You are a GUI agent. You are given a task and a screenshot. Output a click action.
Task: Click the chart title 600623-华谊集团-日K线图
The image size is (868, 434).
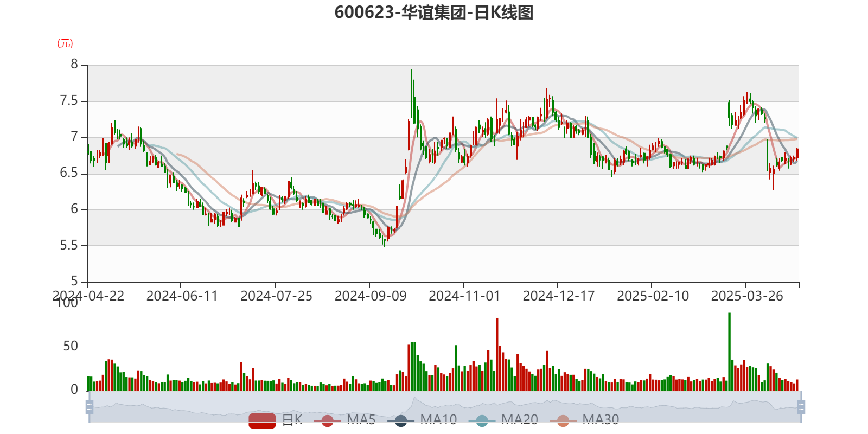point(434,12)
